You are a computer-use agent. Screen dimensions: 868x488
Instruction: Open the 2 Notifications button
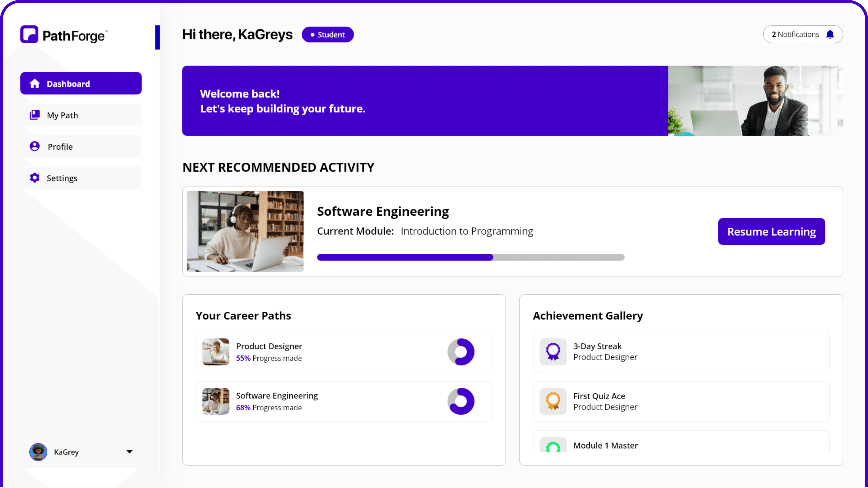pos(803,34)
